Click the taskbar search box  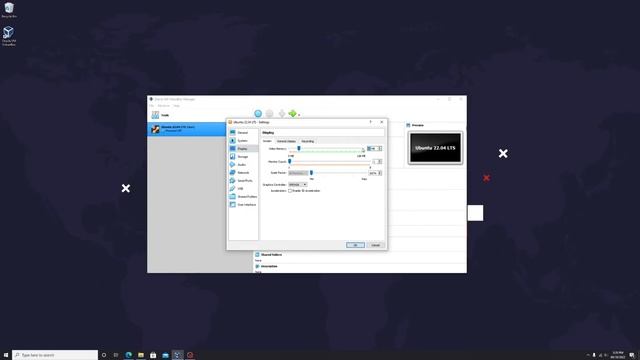(x=55, y=355)
